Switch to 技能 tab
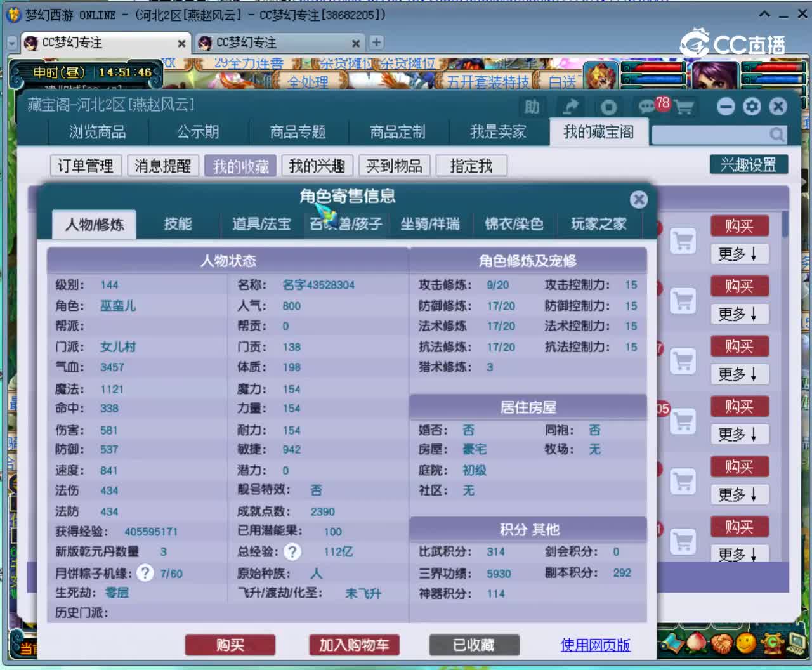This screenshot has width=812, height=670. click(178, 224)
